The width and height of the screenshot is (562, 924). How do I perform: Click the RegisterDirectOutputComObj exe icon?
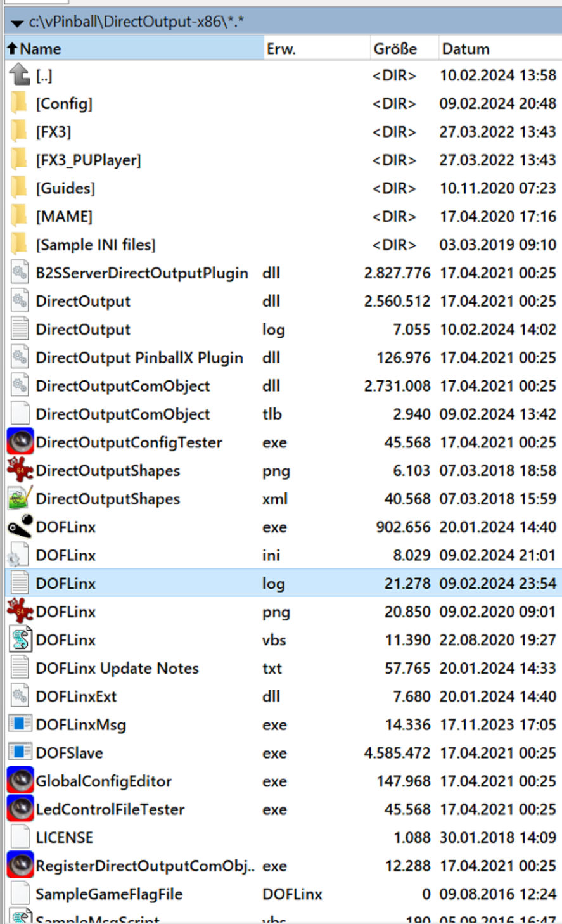click(x=20, y=865)
